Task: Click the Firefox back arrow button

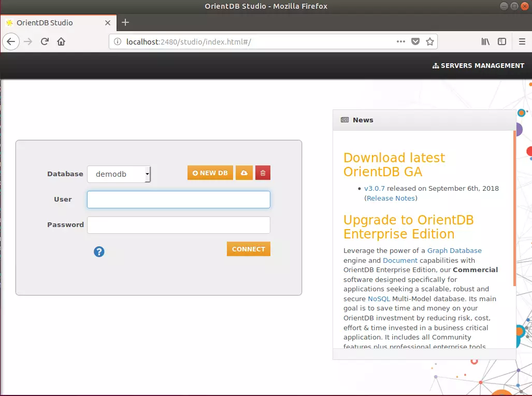Action: coord(11,42)
